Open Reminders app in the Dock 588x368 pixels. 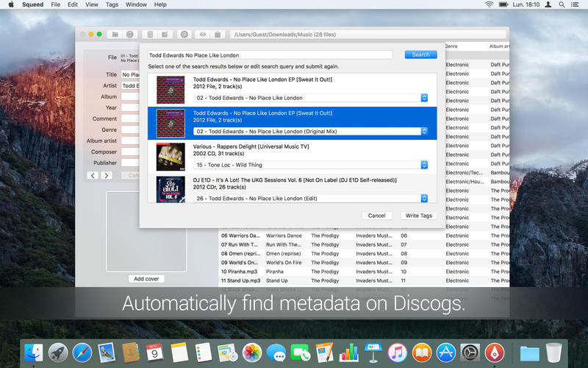[204, 353]
